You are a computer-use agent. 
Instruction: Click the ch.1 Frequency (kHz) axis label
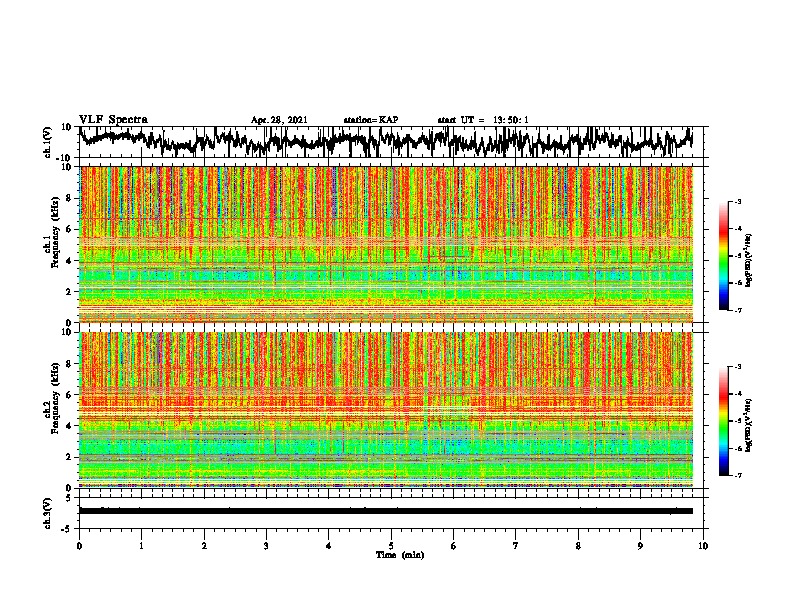52,244
